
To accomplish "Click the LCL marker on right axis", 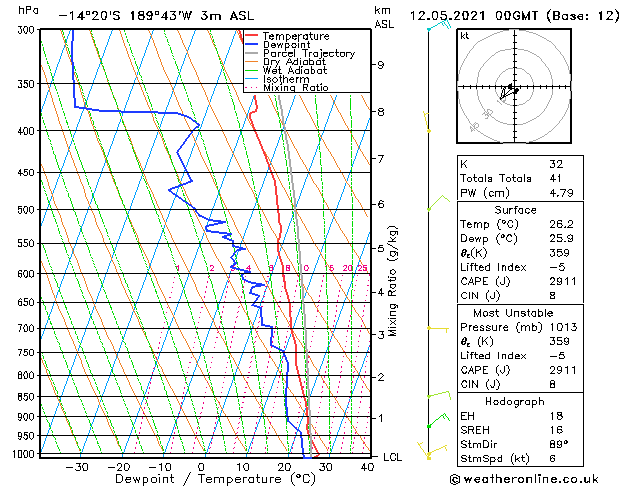I will coord(393,457).
